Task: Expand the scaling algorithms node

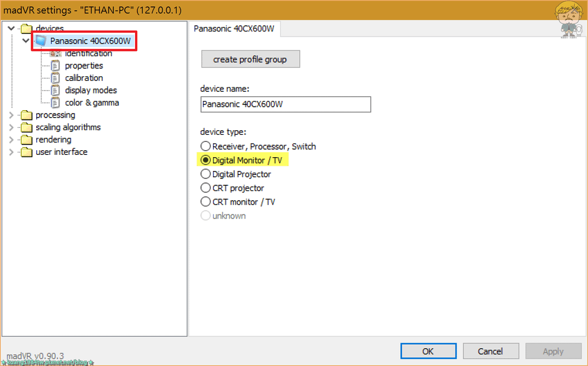Action: click(x=11, y=127)
